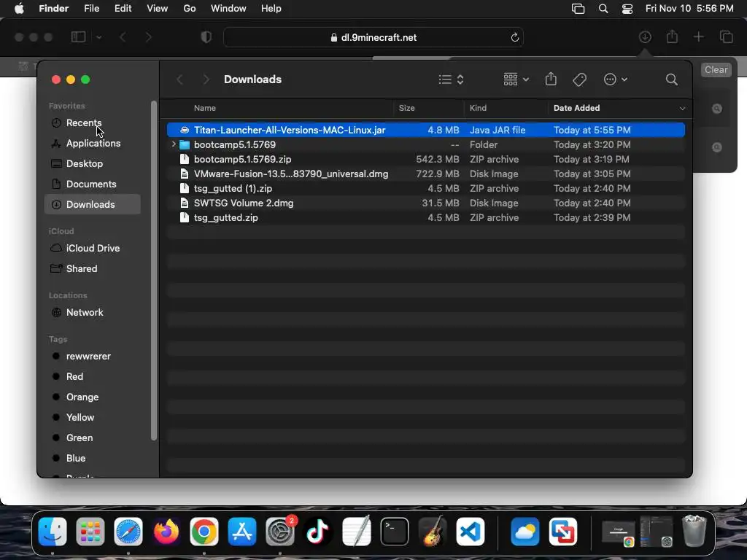Open the Finder icon in the Dock
The width and height of the screenshot is (747, 560).
click(x=52, y=532)
